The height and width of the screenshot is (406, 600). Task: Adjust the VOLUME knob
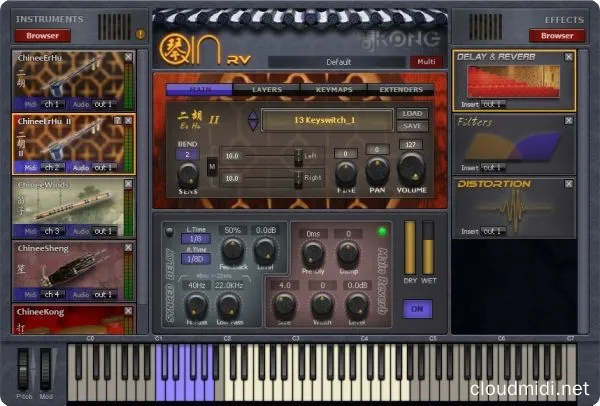tap(412, 168)
